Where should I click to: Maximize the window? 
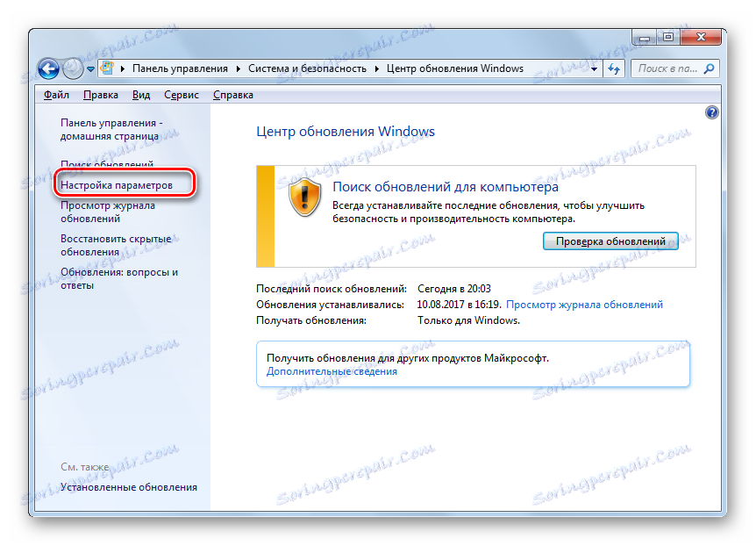point(667,37)
